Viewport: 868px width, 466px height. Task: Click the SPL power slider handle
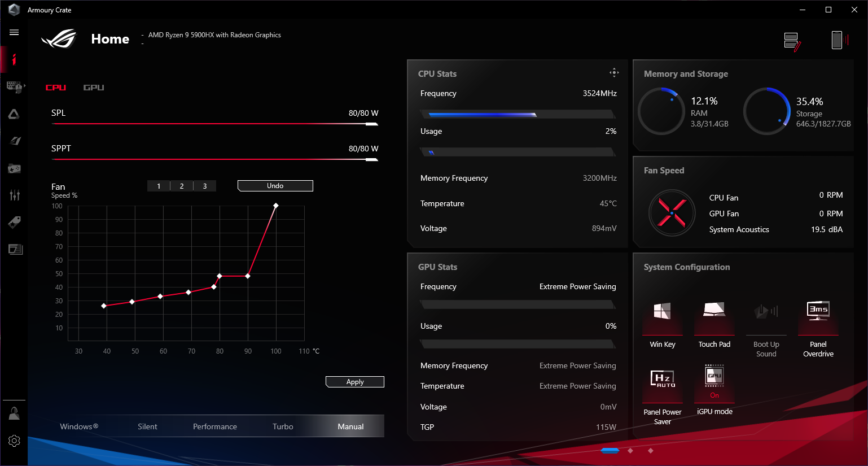click(372, 124)
